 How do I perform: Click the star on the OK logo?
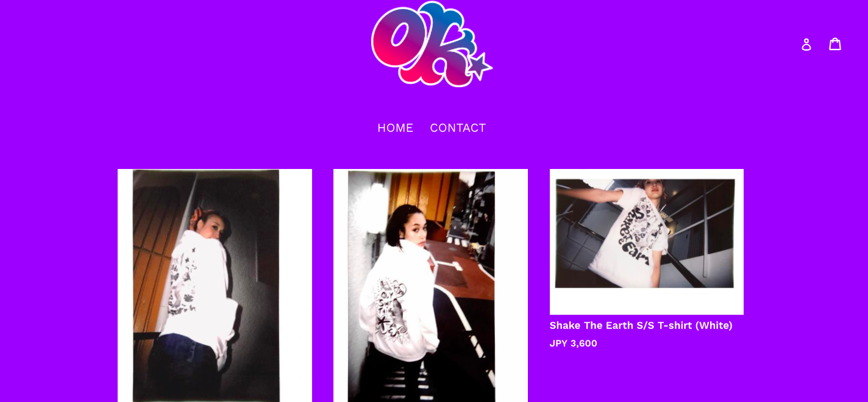pyautogui.click(x=479, y=65)
